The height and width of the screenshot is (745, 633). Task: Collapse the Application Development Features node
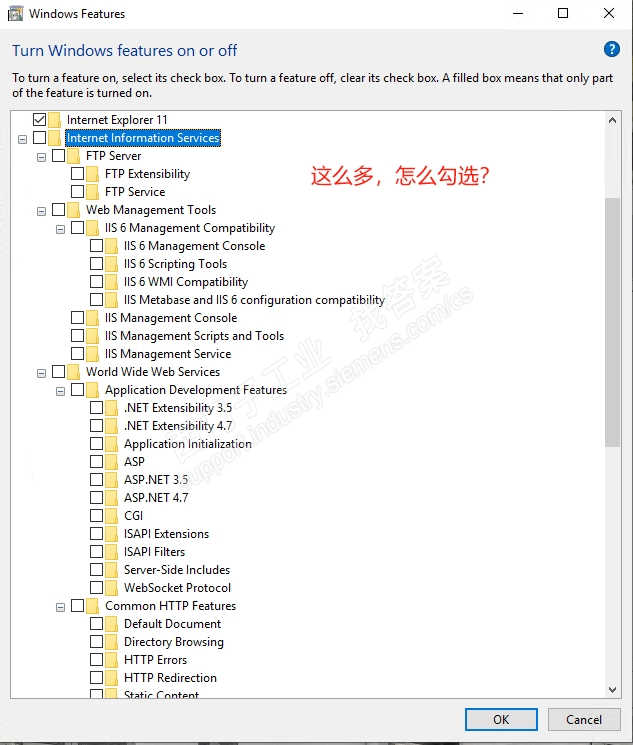point(60,392)
